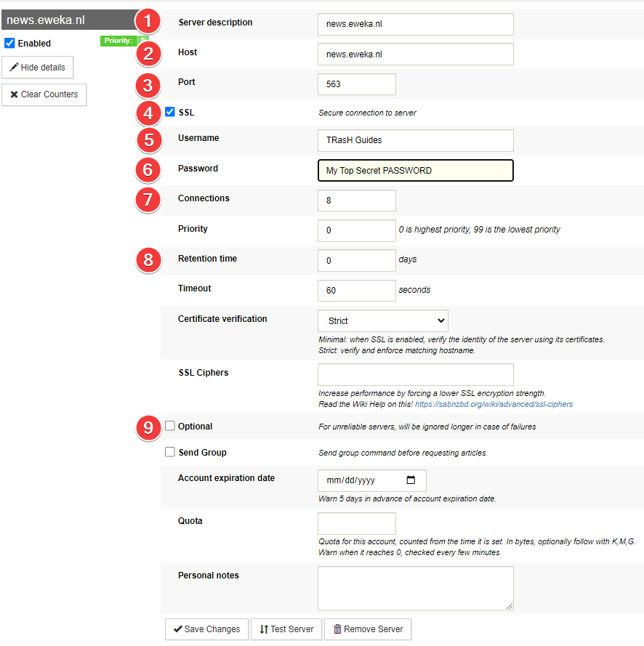
Task: Click the Clear Counters button
Action: point(44,94)
